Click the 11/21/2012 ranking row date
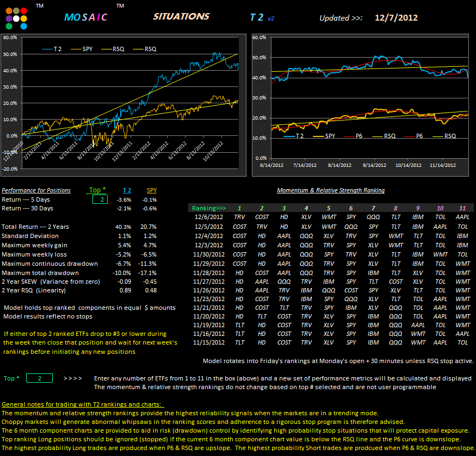 (x=209, y=308)
